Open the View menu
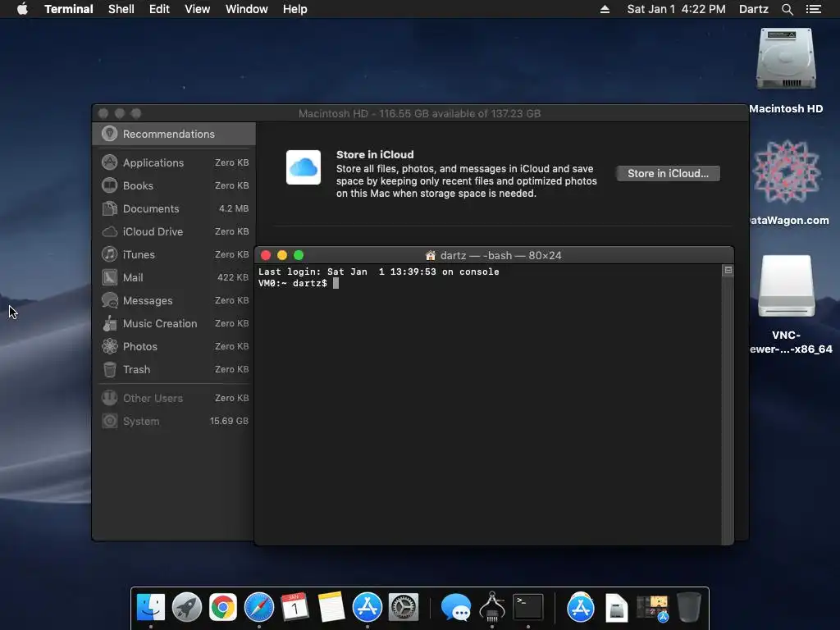The width and height of the screenshot is (840, 630). pyautogui.click(x=197, y=9)
